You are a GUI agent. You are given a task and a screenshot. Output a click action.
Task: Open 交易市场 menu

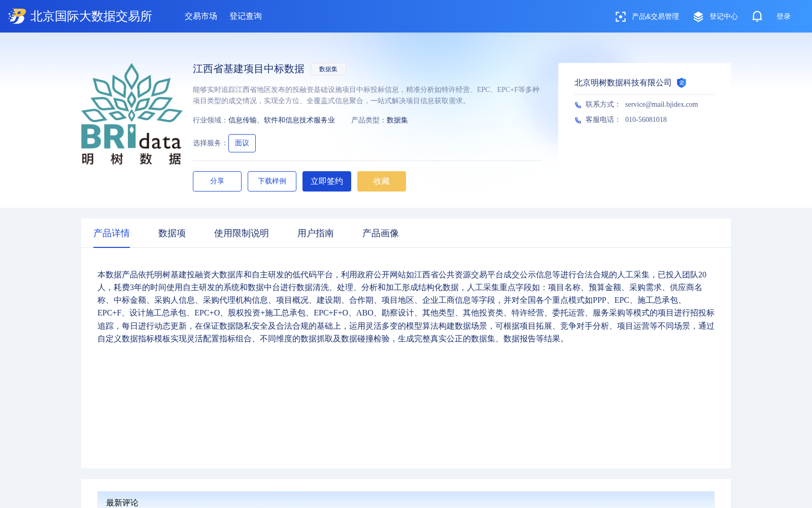tap(201, 16)
